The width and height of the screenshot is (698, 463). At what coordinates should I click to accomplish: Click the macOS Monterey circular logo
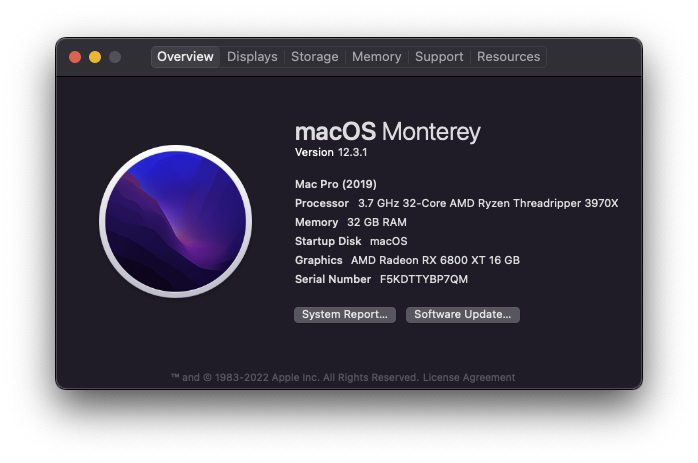pyautogui.click(x=175, y=221)
